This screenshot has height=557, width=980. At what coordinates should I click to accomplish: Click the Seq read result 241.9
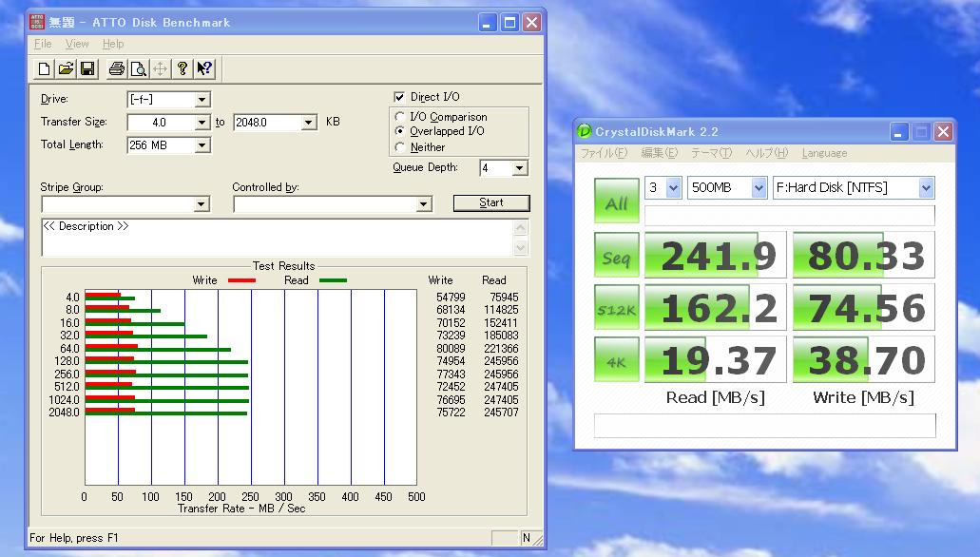(x=716, y=255)
